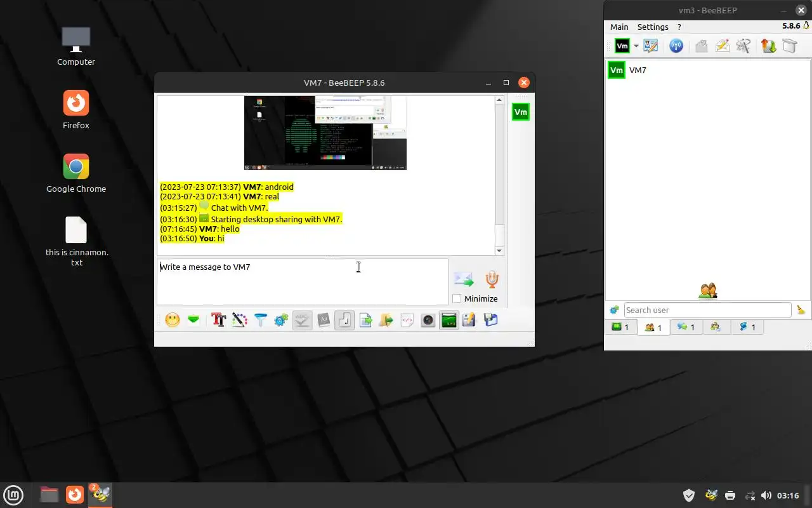This screenshot has width=812, height=508.
Task: Click the magic wand gear icon
Action: coord(743,46)
